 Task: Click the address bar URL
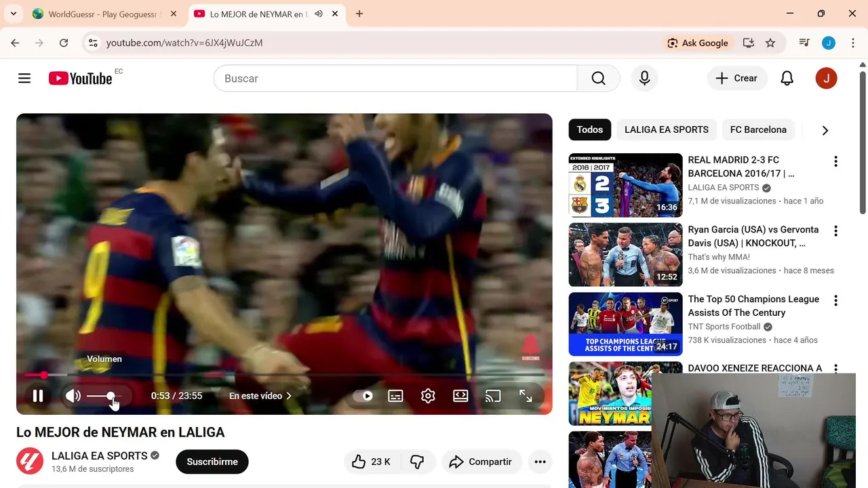point(184,43)
